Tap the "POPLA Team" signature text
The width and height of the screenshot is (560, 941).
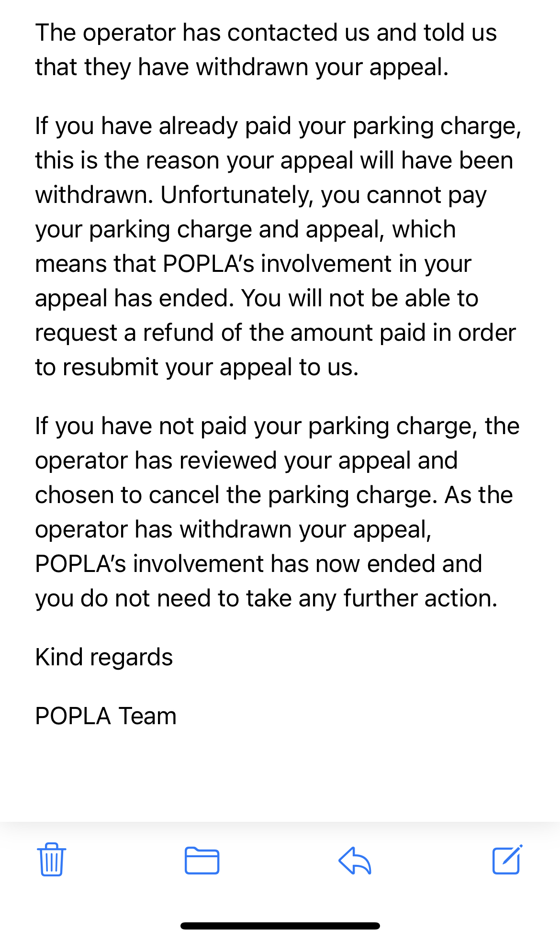[106, 716]
